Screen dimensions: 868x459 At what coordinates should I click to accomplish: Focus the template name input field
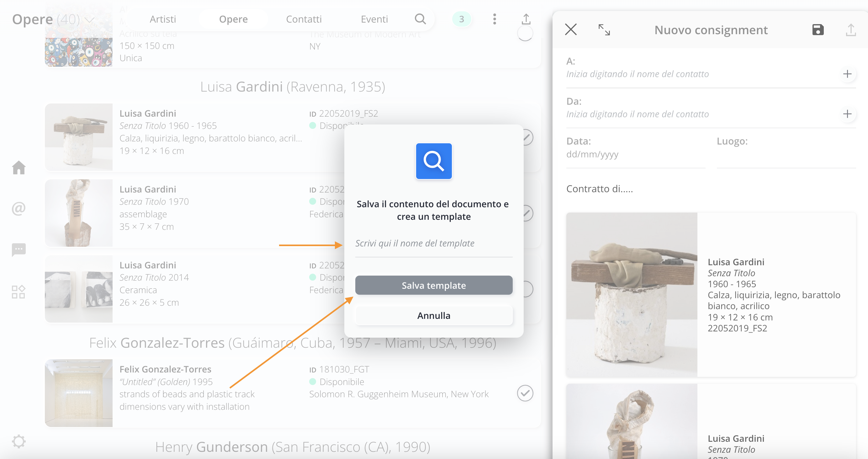pos(434,243)
